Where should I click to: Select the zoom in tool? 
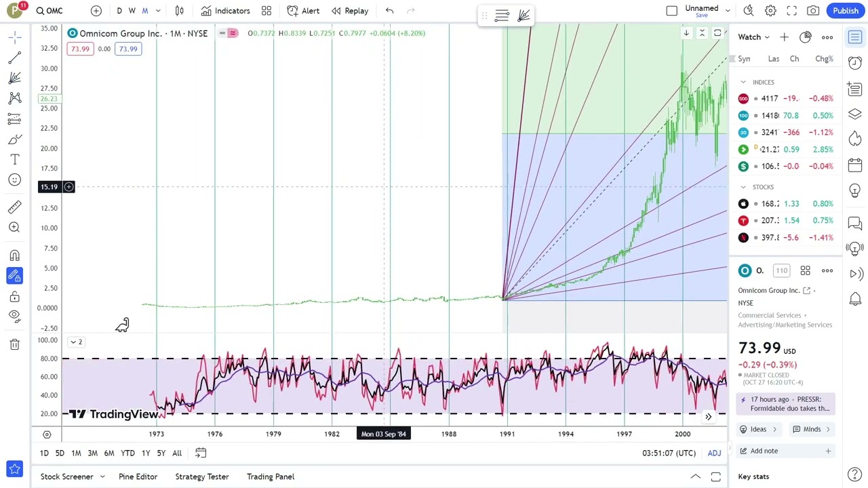click(14, 228)
